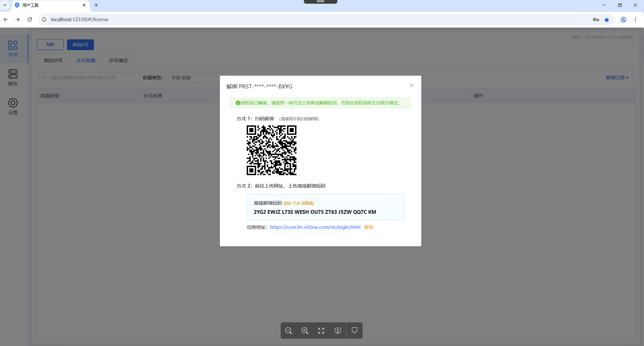The image size is (644, 346).
Task: Close the 解绑 dialog with the X
Action: point(411,86)
